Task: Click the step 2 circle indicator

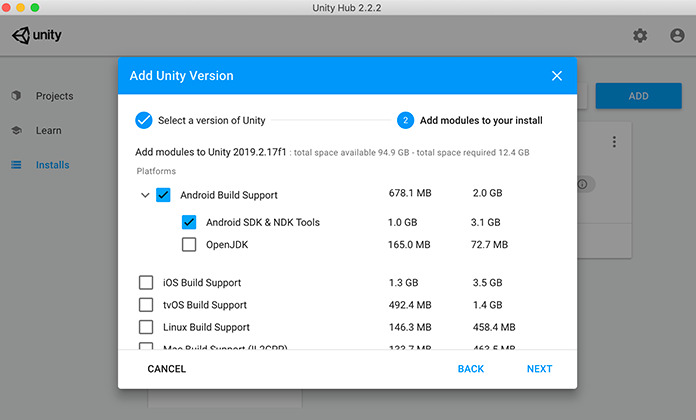Action: pyautogui.click(x=405, y=120)
